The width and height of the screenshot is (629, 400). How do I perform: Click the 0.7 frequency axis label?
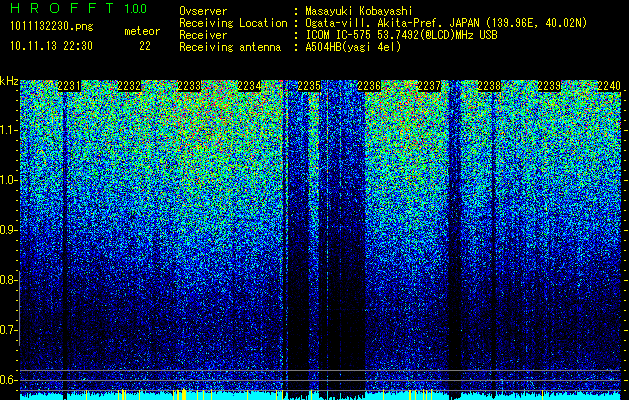[x=7, y=330]
